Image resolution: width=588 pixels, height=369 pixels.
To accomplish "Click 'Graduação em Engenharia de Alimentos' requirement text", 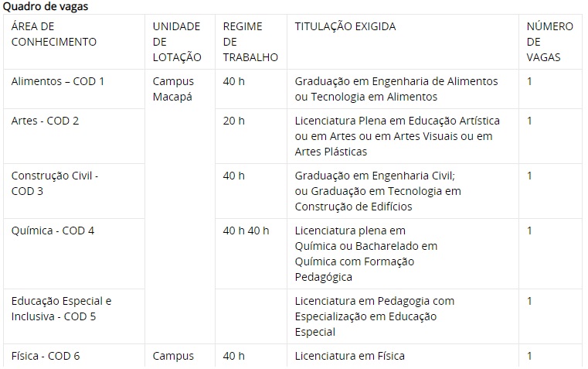I will (396, 81).
